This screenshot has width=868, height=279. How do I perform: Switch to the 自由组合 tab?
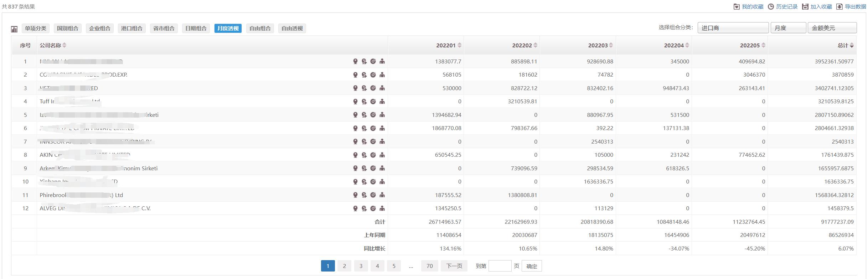pyautogui.click(x=260, y=29)
